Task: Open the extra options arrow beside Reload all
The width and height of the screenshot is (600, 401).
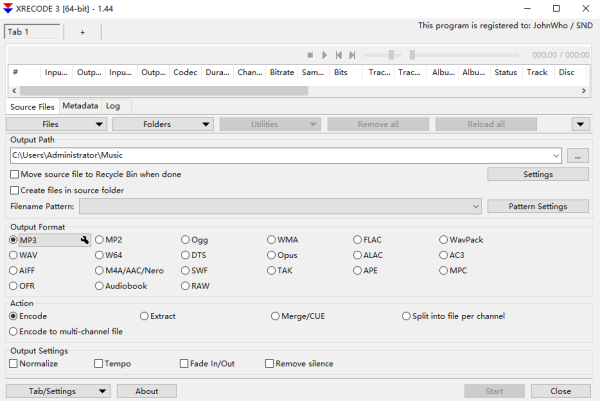Action: [580, 124]
